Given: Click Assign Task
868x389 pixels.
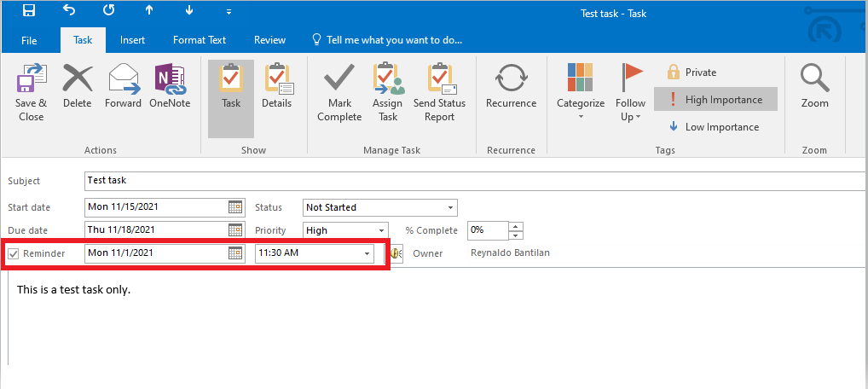Looking at the screenshot, I should 387,92.
